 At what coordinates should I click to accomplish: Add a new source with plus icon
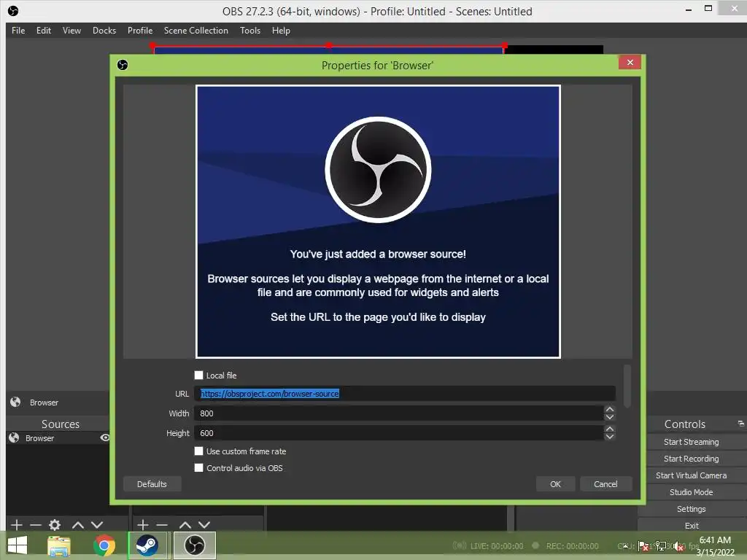(16, 525)
